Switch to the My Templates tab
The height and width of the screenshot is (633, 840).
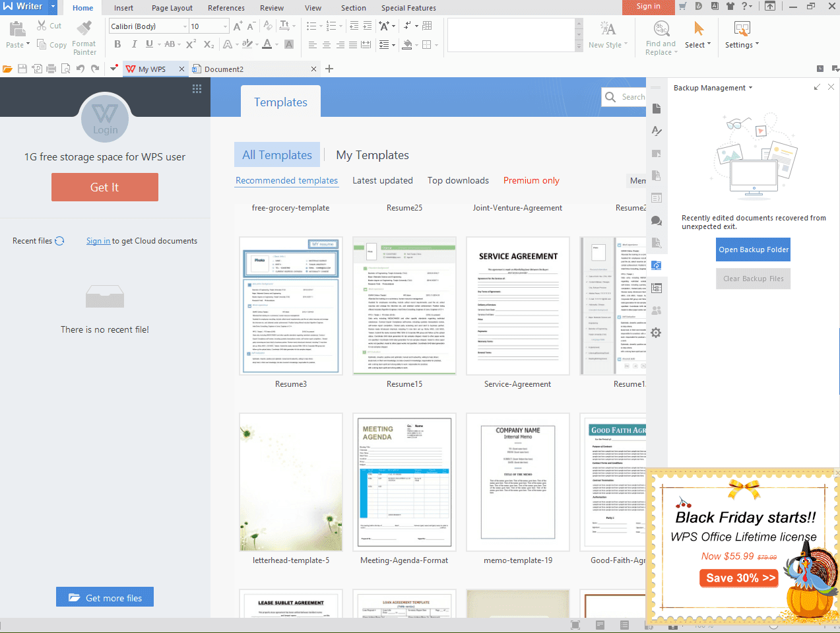pyautogui.click(x=372, y=155)
